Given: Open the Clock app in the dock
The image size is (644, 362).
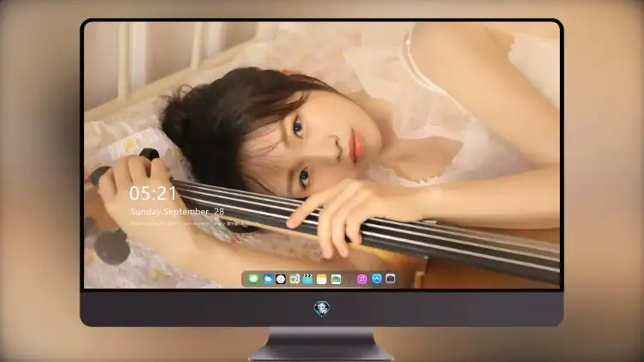Looking at the screenshot, I should click(281, 279).
